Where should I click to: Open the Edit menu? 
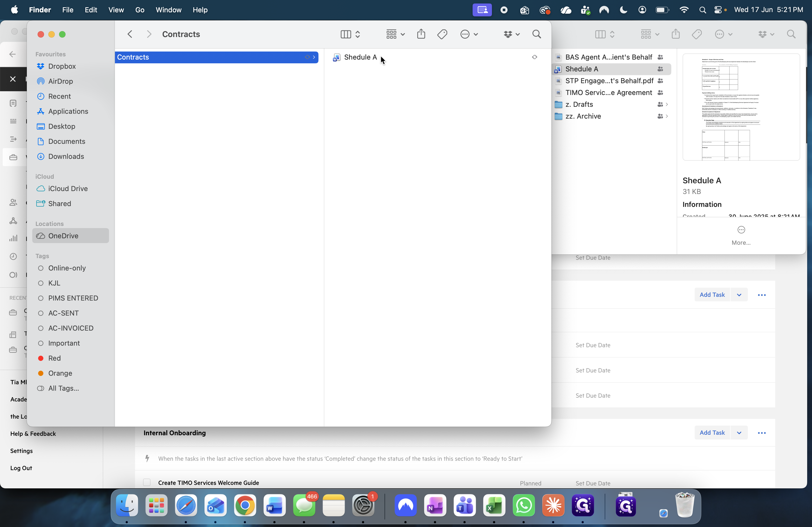point(91,10)
